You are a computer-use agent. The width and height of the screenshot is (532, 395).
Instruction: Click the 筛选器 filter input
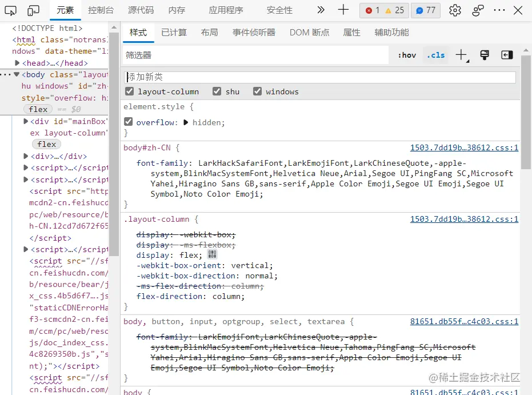click(x=255, y=55)
